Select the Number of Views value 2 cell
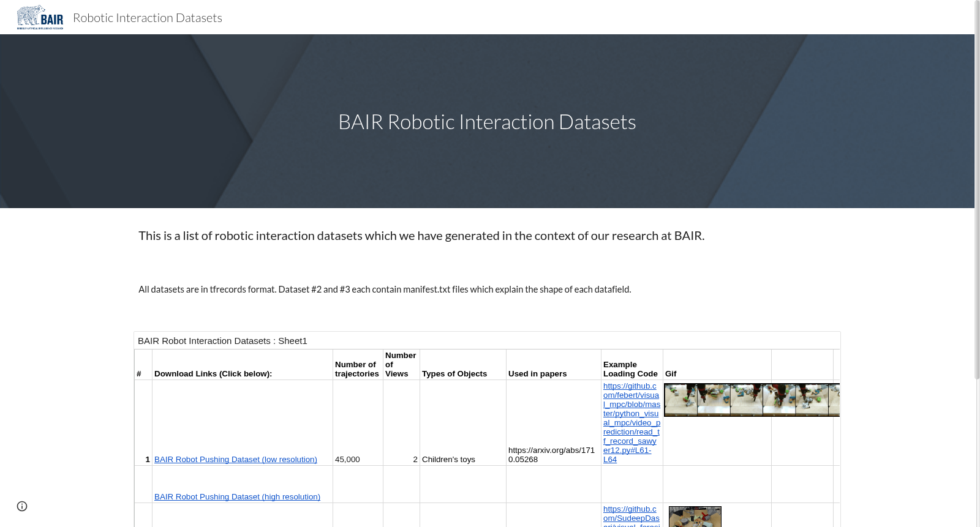The height and width of the screenshot is (527, 980). click(401, 423)
